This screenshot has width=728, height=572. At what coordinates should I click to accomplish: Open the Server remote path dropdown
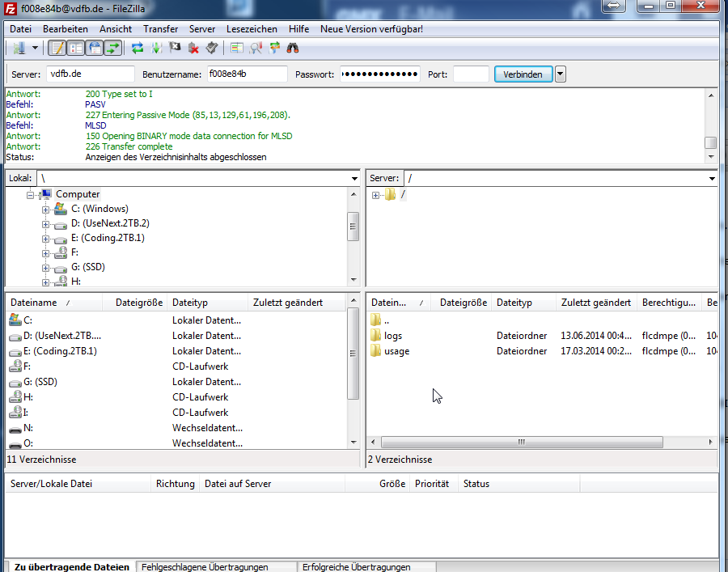(712, 179)
